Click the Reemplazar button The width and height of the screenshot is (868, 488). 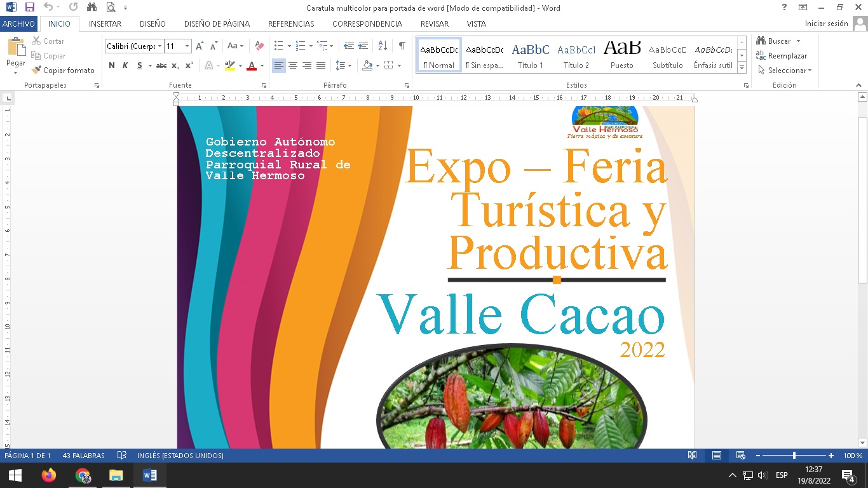pyautogui.click(x=782, y=56)
